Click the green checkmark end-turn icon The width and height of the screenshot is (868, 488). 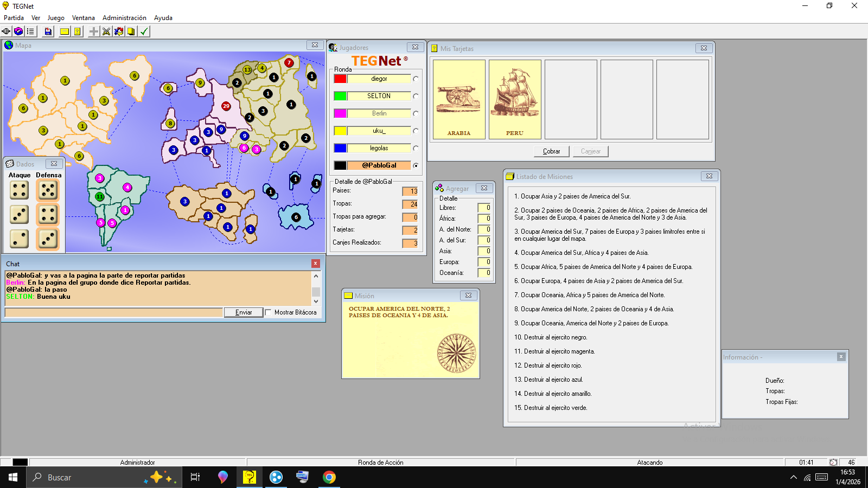144,31
